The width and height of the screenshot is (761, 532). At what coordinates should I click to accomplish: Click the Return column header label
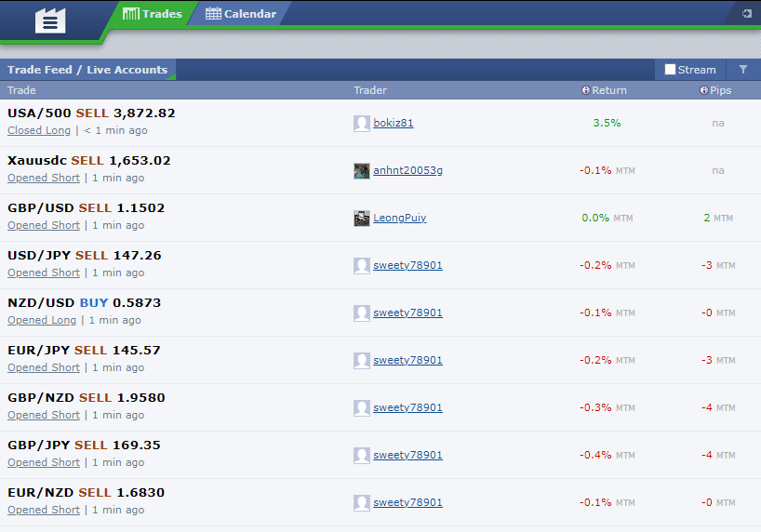pyautogui.click(x=609, y=90)
